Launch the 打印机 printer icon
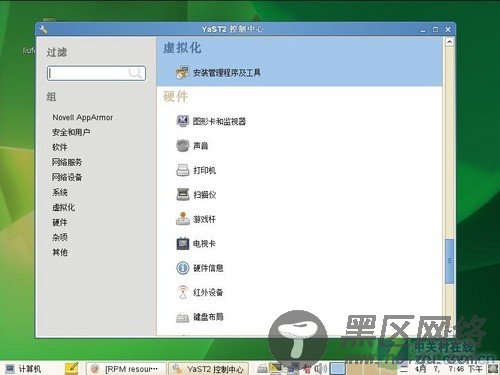The height and width of the screenshot is (375, 500). (182, 170)
